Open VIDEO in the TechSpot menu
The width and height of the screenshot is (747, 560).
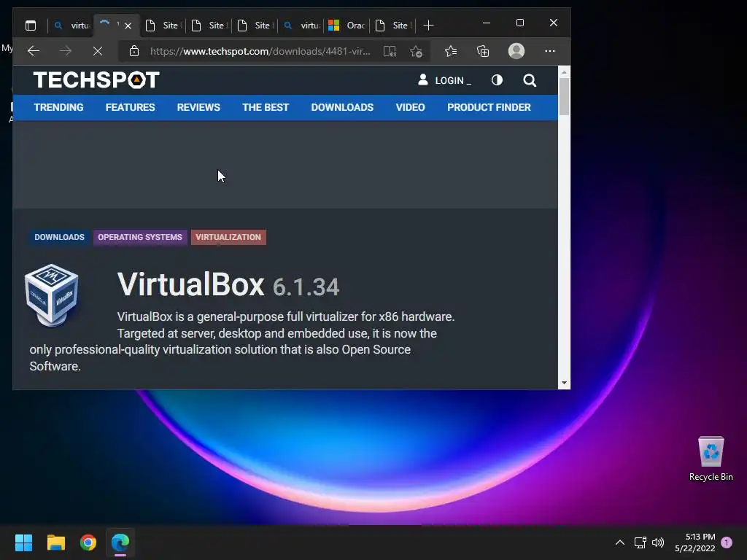(410, 108)
